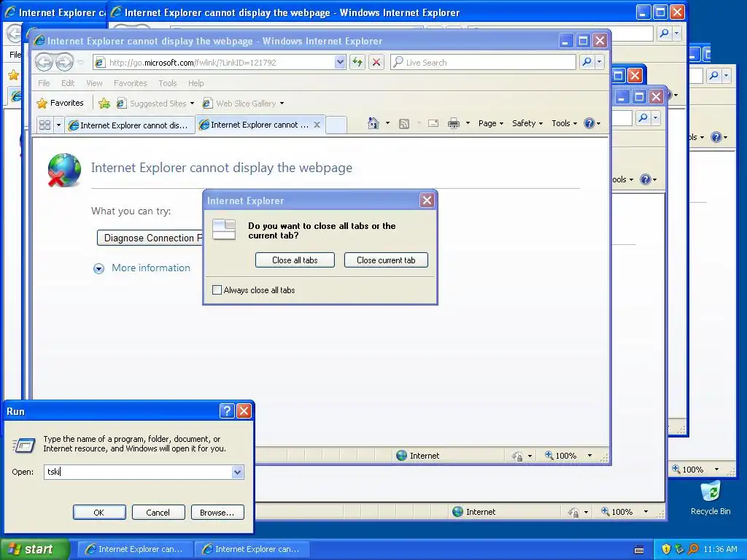The image size is (747, 560).
Task: Click the Windows start button
Action: (x=35, y=549)
